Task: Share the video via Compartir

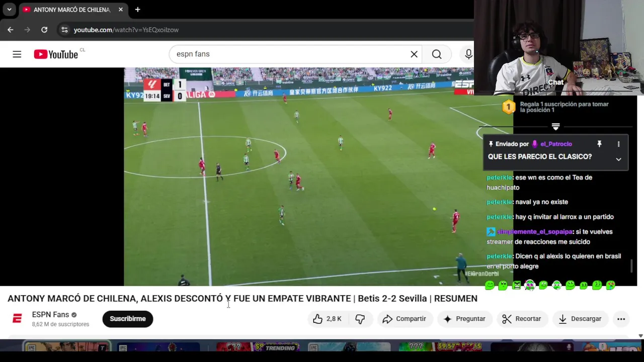Action: point(404,319)
